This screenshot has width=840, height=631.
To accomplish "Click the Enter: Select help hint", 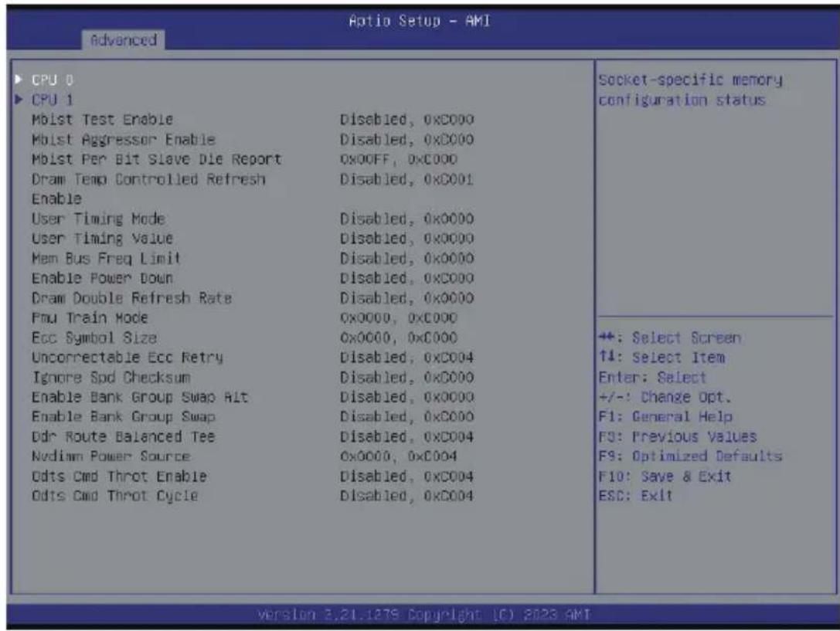I will (652, 377).
